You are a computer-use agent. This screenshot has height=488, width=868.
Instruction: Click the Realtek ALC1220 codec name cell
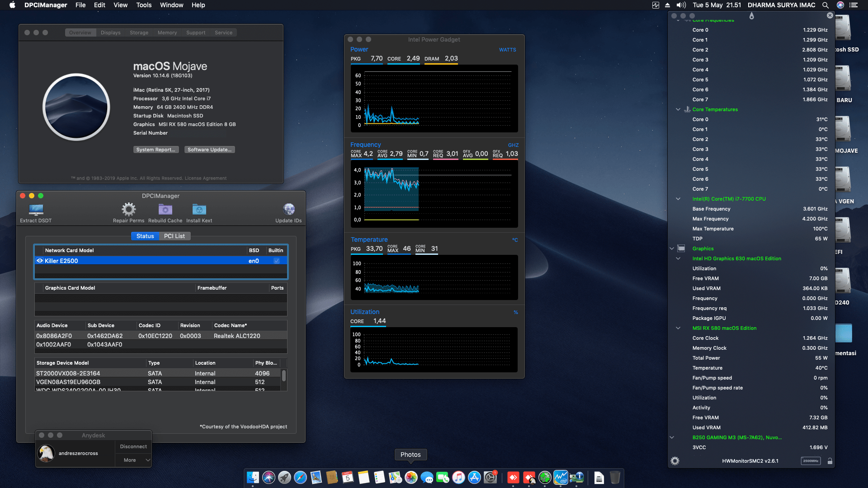pos(237,336)
